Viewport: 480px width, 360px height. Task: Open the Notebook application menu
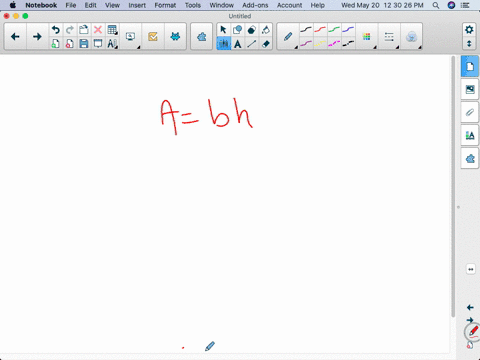pyautogui.click(x=41, y=5)
